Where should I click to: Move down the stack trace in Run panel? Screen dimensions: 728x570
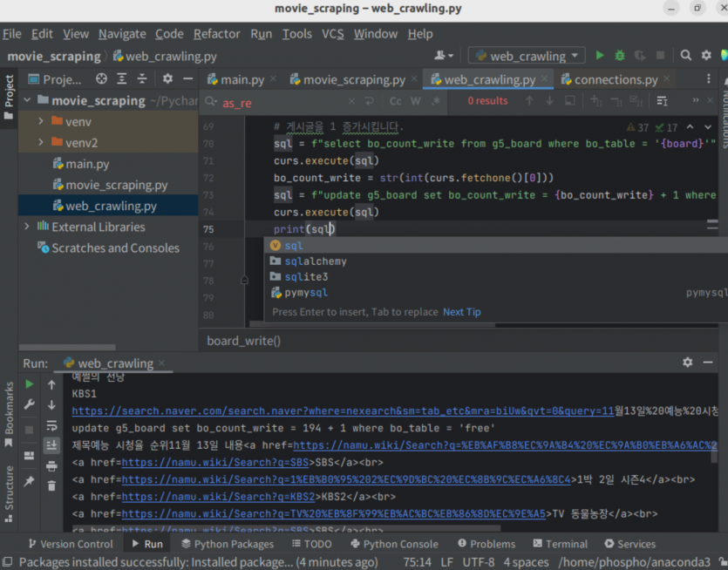click(51, 404)
